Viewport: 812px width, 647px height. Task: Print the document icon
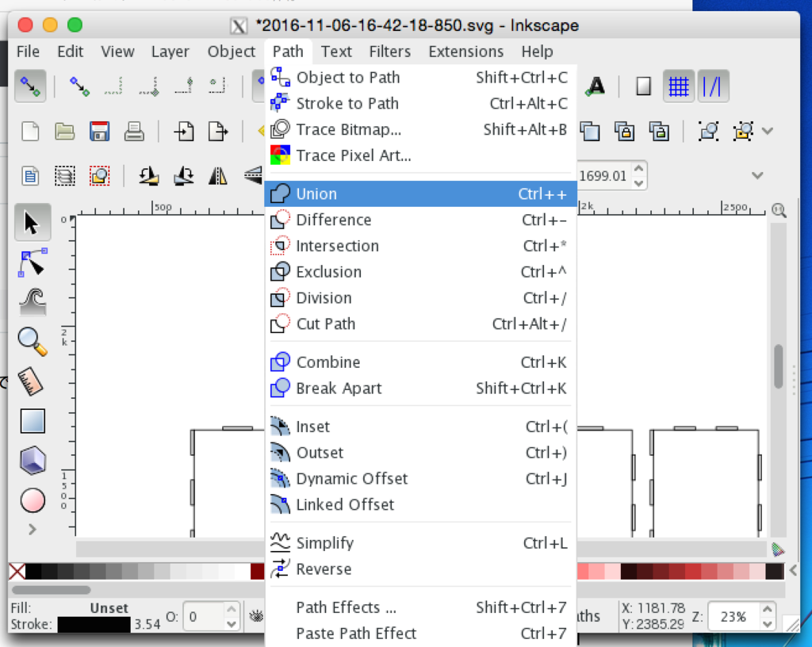click(x=134, y=132)
